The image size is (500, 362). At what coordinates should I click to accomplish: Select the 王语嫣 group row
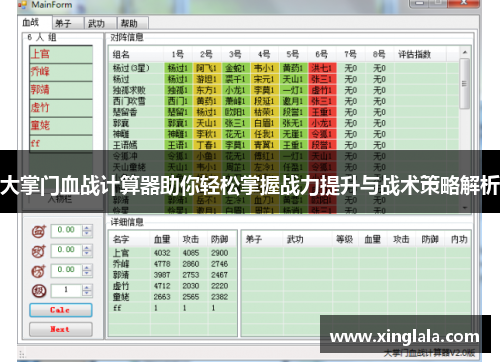point(284,145)
